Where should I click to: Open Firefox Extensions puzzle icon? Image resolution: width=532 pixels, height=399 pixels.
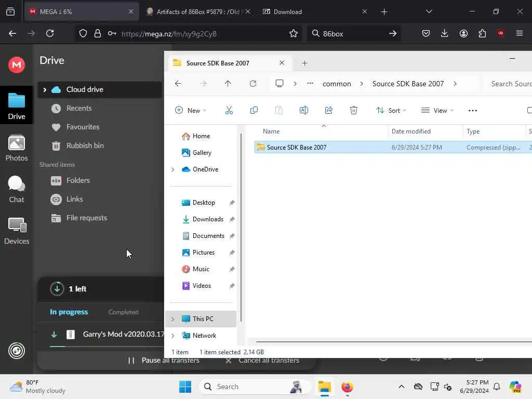(x=482, y=33)
